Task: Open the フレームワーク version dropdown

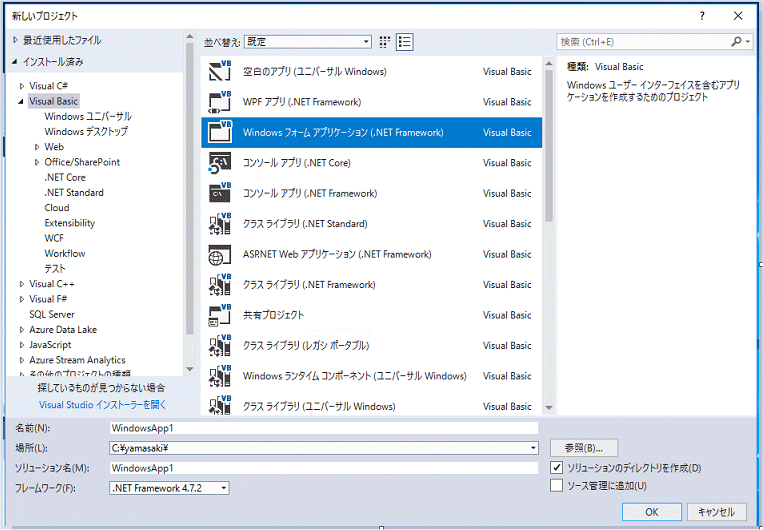Action: point(223,488)
